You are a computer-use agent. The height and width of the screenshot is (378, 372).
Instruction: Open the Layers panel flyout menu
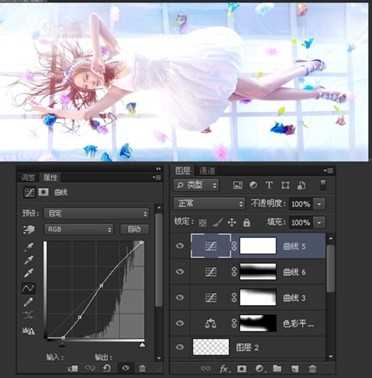pos(328,171)
